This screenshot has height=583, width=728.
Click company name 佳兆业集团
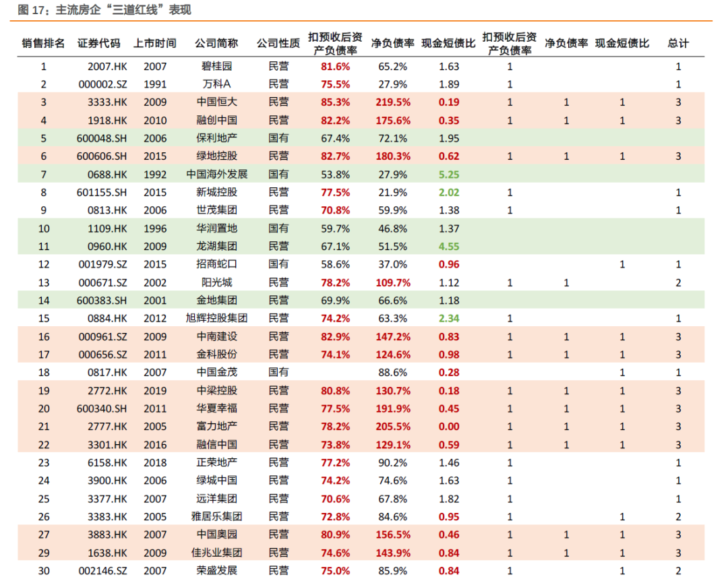217,553
